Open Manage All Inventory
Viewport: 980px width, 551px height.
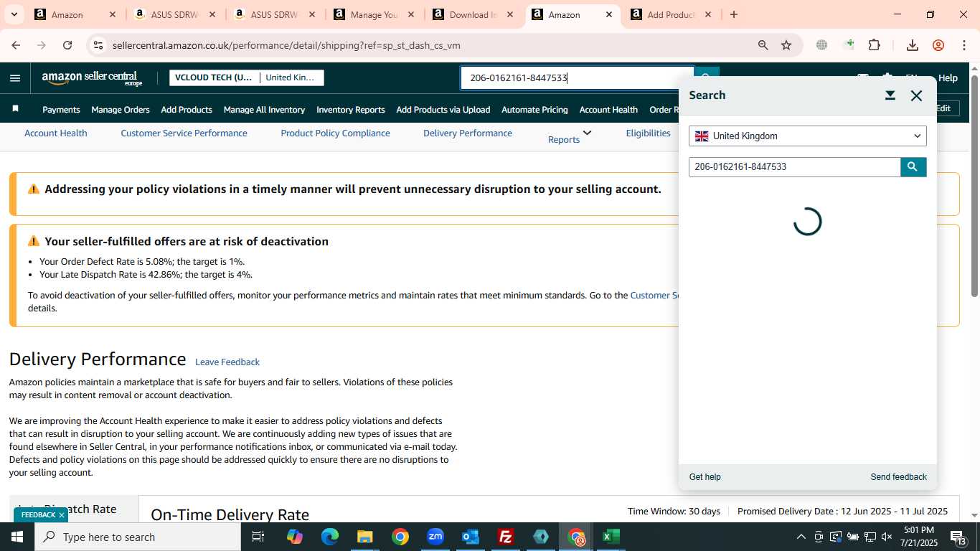[x=264, y=110]
